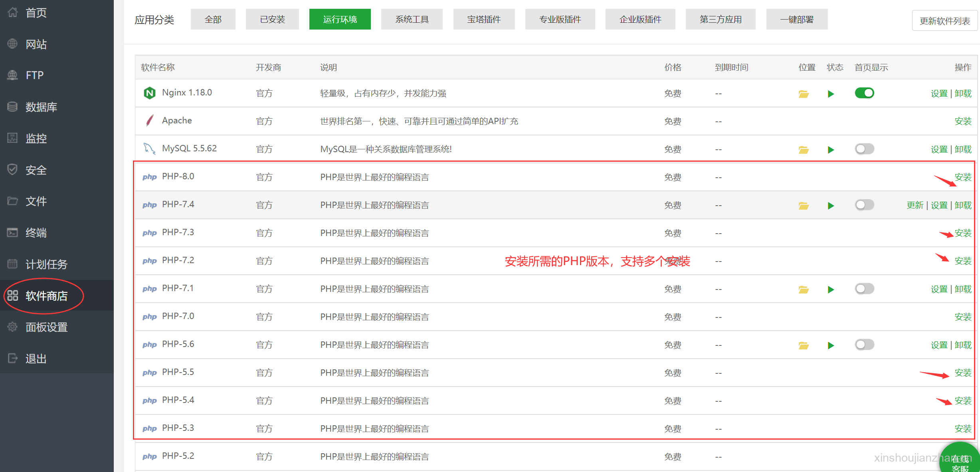Enable PHP-5.6 homepage display toggle
Screen dimensions: 980x472
pos(864,345)
